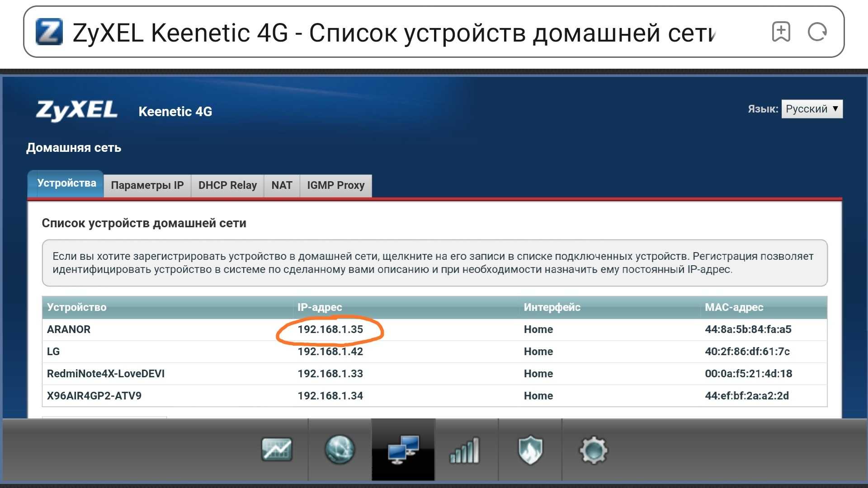This screenshot has height=488, width=868.
Task: Click the IP-адрес column header
Action: click(x=320, y=307)
